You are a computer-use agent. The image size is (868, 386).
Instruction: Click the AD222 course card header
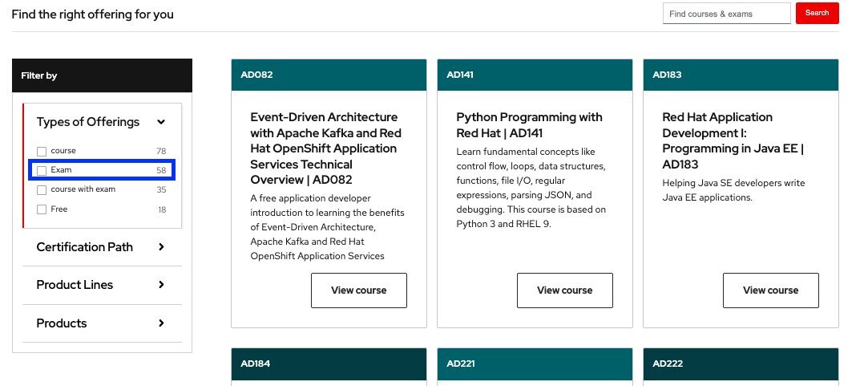(x=741, y=364)
